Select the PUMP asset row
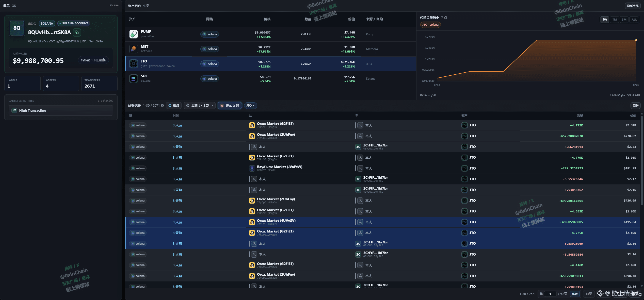Image resolution: width=644 pixels, height=300 pixels. pos(271,34)
